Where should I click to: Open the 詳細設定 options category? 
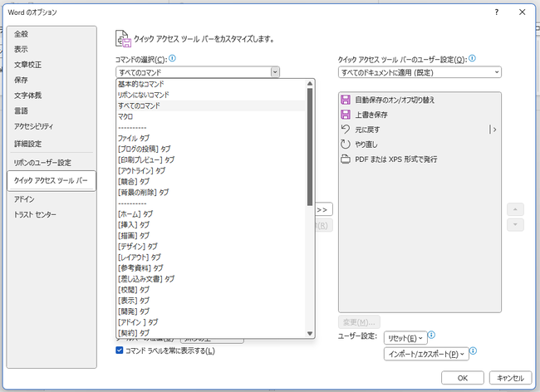coord(52,144)
